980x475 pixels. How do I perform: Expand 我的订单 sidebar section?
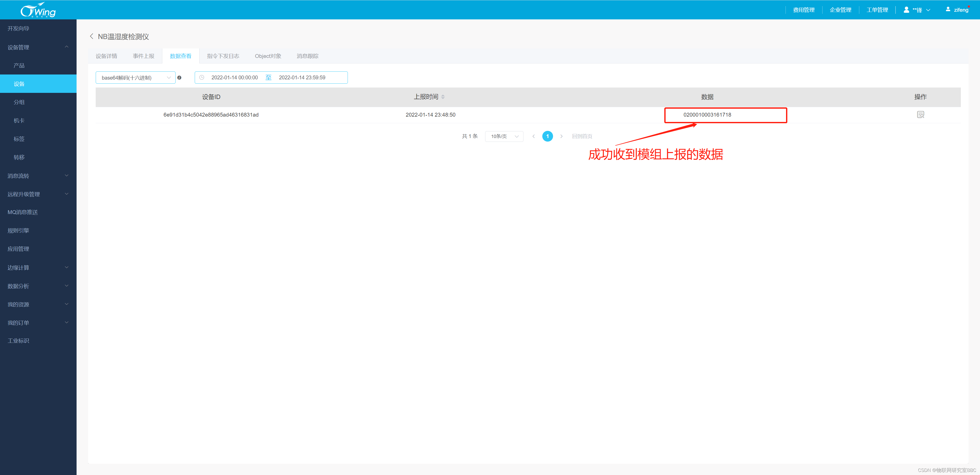38,322
